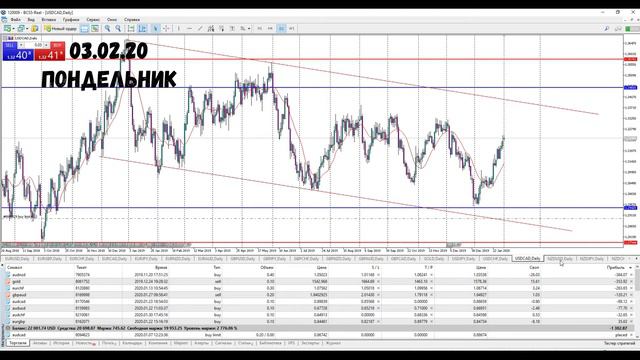640x360 pixels.
Task: Toggle chart auto scroll icon
Action: tap(131, 29)
